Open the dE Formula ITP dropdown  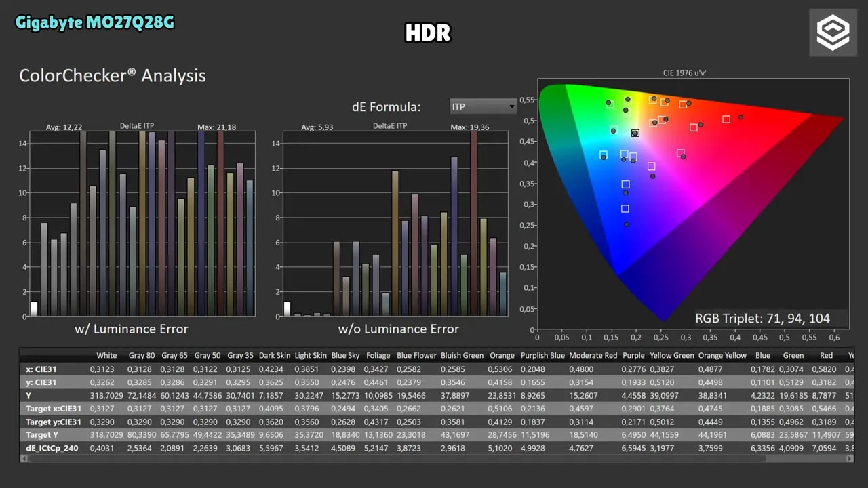pyautogui.click(x=483, y=106)
